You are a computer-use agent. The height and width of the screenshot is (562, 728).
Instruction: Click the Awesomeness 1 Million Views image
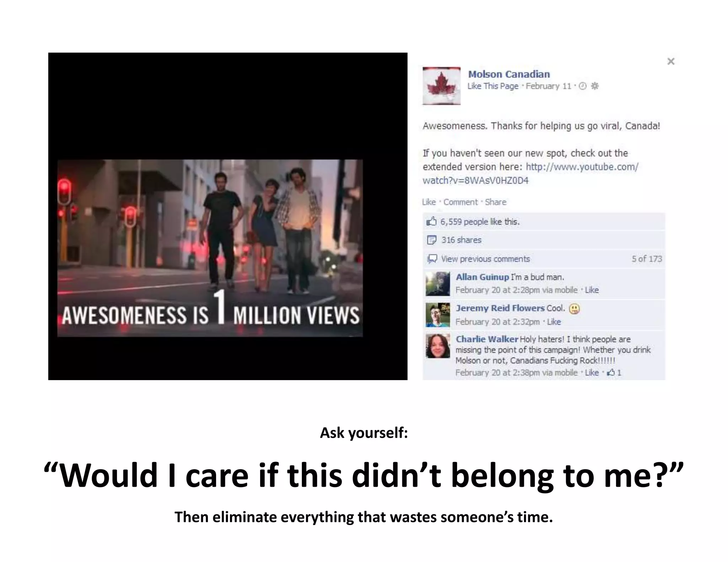(210, 248)
